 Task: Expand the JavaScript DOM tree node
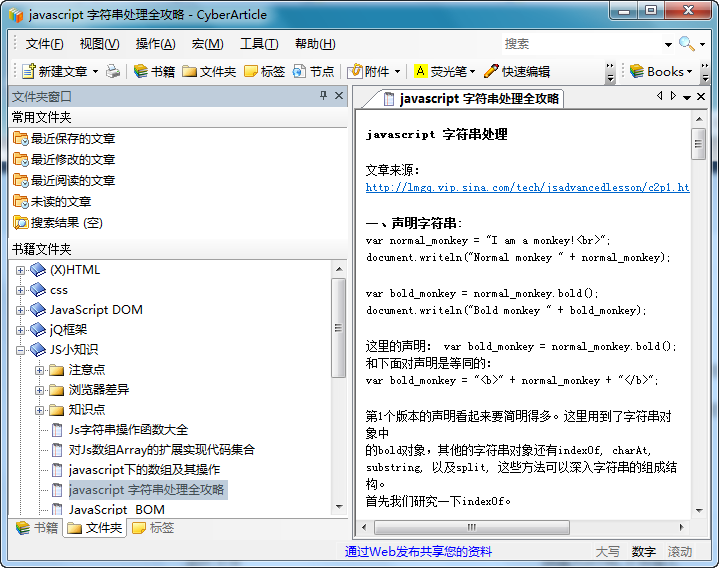[21, 310]
